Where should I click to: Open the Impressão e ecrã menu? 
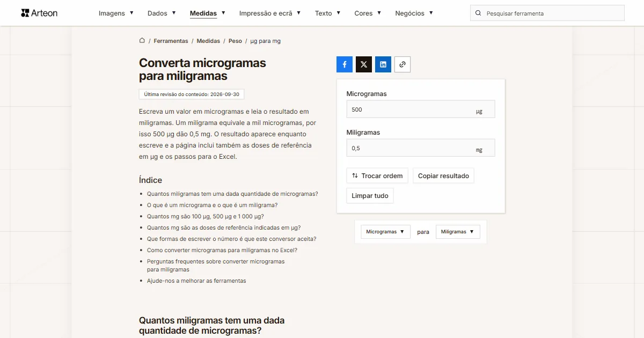[270, 13]
